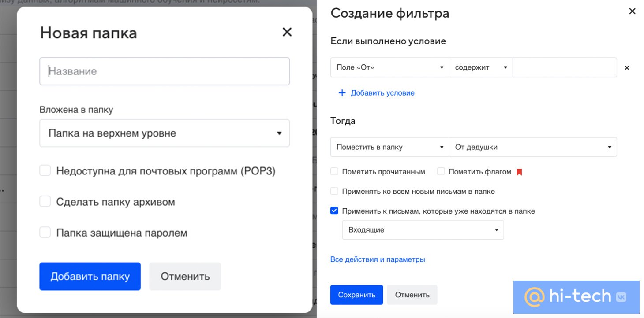Uncheck Применить к письмам, которые уже находятся

pyautogui.click(x=334, y=211)
